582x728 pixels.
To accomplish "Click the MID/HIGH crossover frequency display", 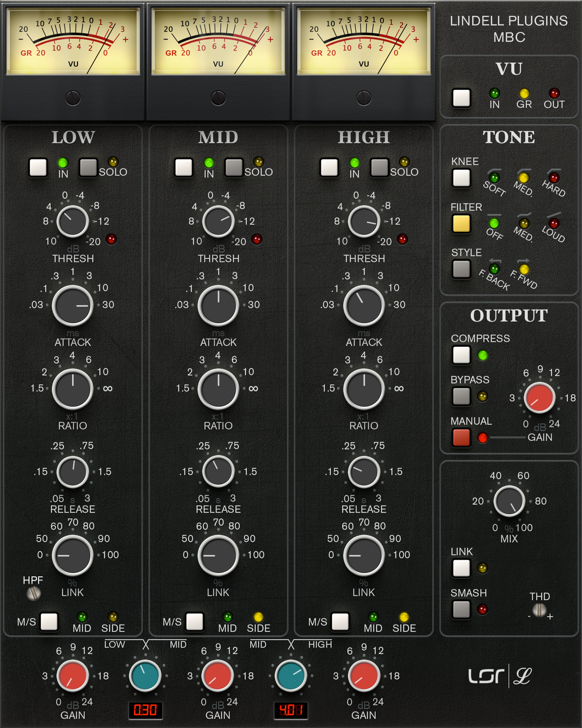I will click(291, 710).
